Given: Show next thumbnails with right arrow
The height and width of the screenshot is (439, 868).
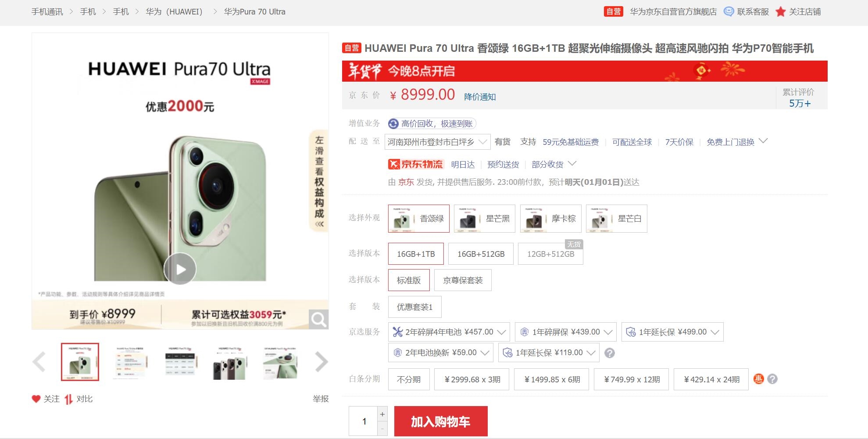Looking at the screenshot, I should coord(321,362).
